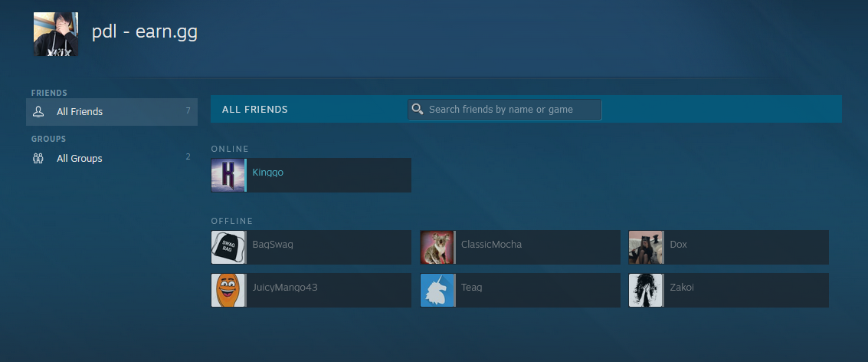Open the pdl - earn.gg profile name
The image size is (868, 362).
(x=145, y=32)
